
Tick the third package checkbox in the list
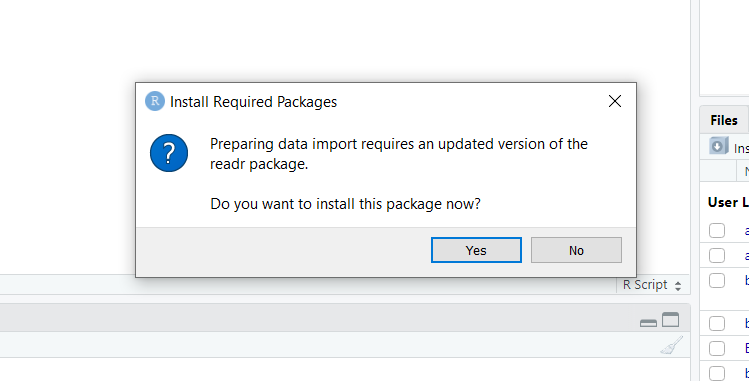717,280
